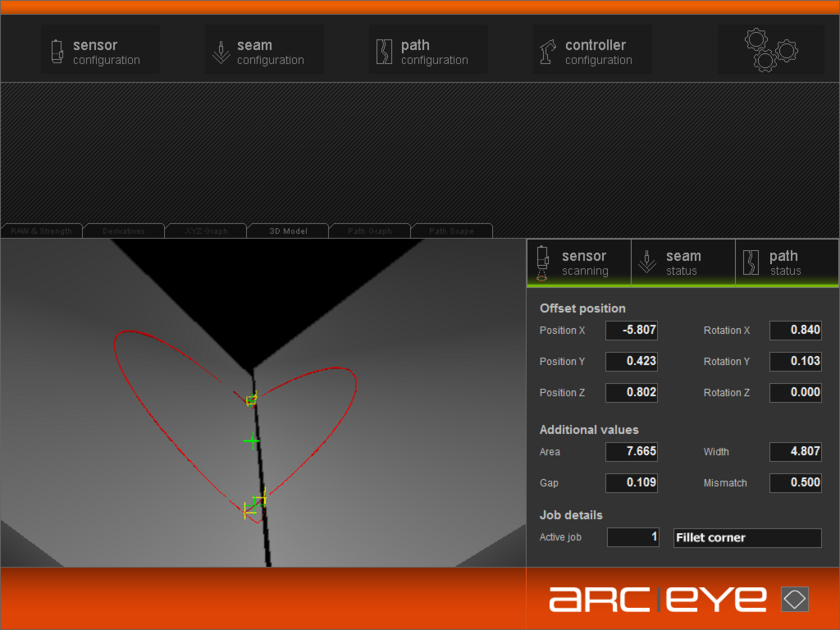
Task: Click the Area value field
Action: (x=631, y=451)
